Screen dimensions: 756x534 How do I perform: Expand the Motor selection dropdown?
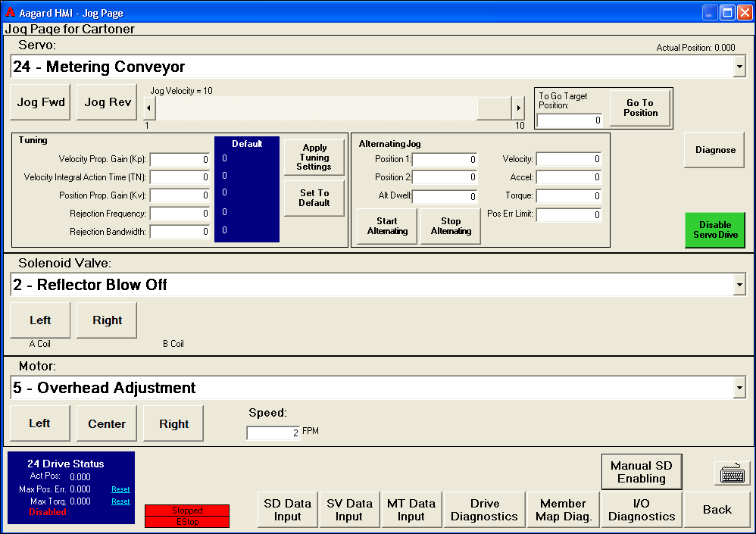[x=739, y=388]
